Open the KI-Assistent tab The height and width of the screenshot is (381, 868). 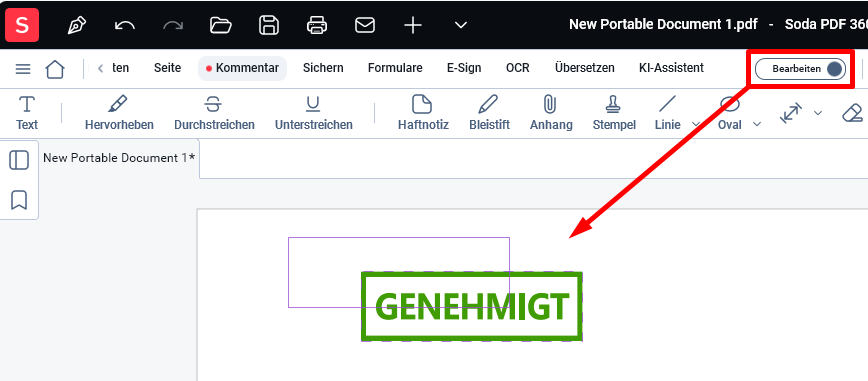click(x=671, y=68)
